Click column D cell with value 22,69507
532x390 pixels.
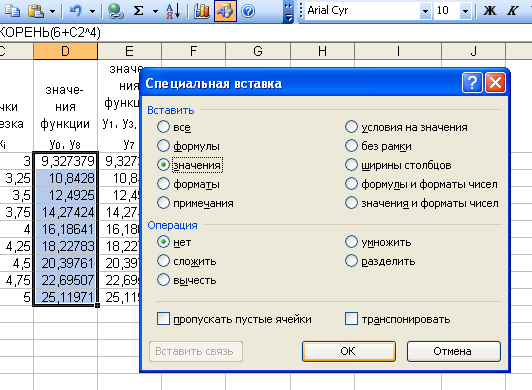coord(65,280)
